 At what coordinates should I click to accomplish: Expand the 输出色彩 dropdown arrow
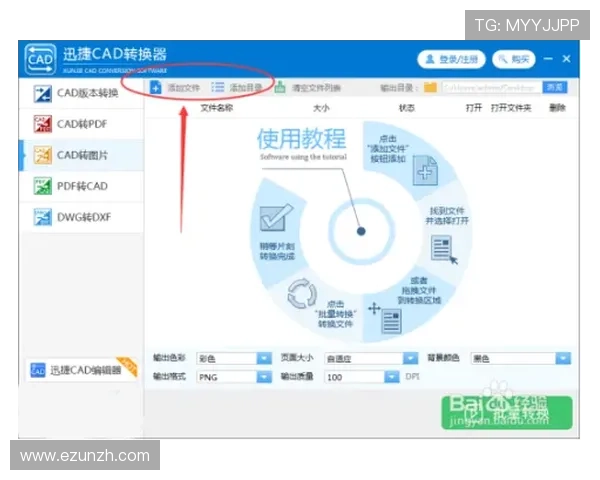[264, 358]
